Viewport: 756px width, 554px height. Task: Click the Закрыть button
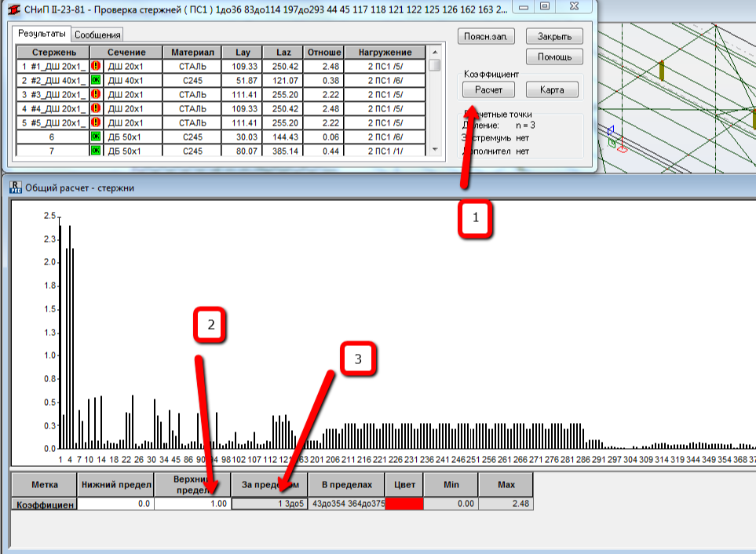tap(554, 37)
